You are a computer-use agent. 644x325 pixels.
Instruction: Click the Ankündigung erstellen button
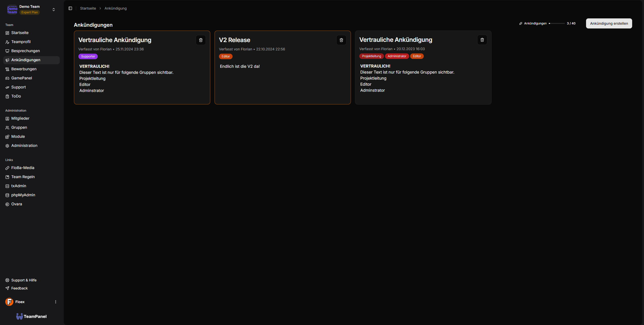coord(609,23)
